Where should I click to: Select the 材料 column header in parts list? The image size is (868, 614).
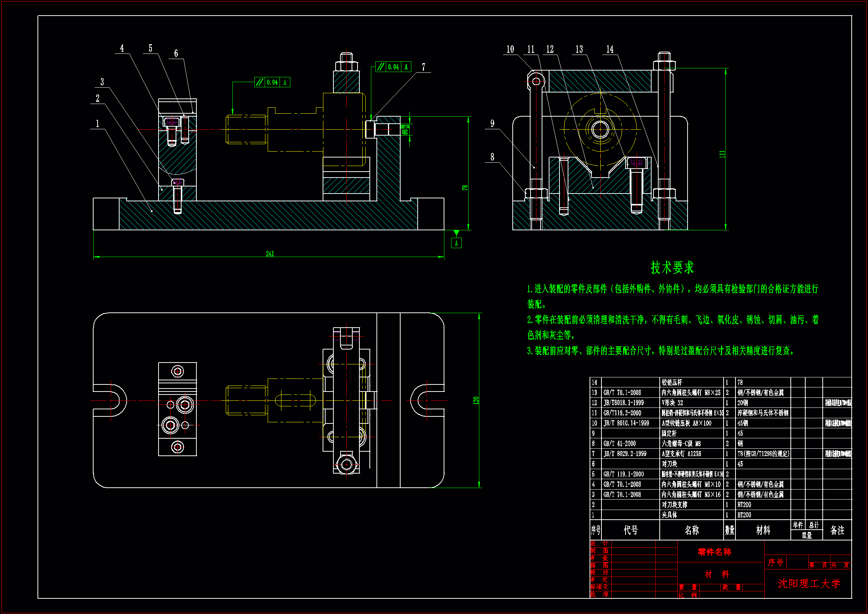pyautogui.click(x=763, y=530)
